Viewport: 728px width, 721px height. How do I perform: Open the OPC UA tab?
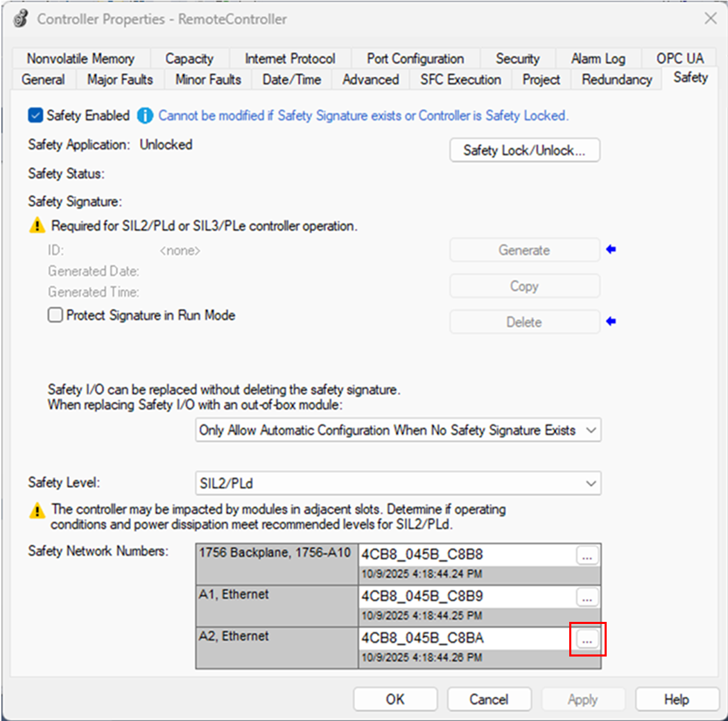(x=680, y=58)
